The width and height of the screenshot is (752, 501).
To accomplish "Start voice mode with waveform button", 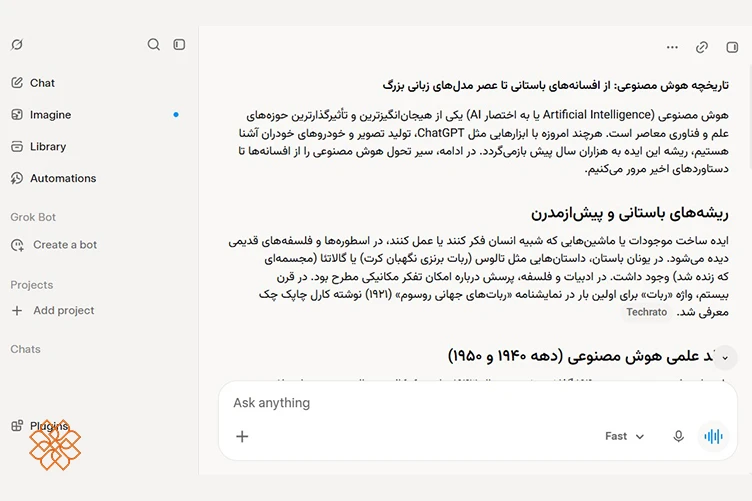I will click(713, 436).
